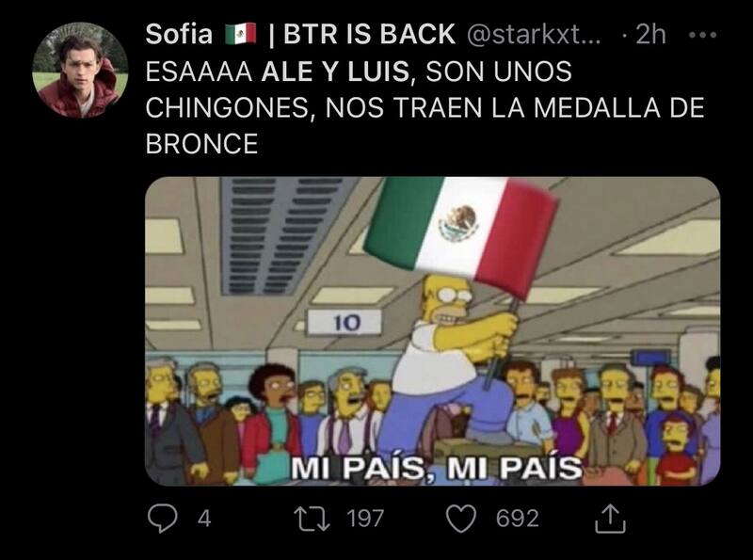The image size is (753, 560).
Task: View likes by tapping the 692 count
Action: tap(517, 520)
